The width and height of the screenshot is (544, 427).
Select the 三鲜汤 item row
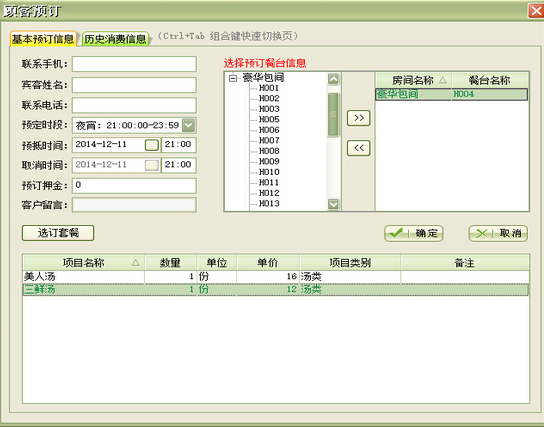point(276,289)
